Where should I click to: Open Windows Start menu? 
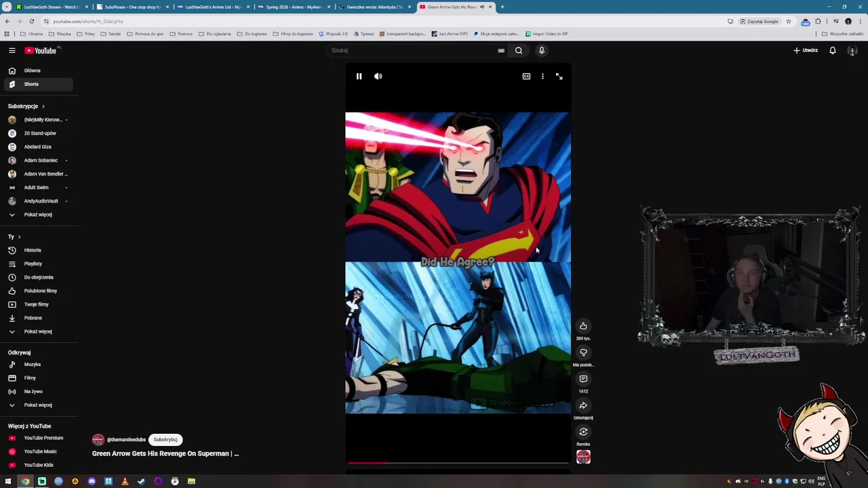pyautogui.click(x=8, y=481)
